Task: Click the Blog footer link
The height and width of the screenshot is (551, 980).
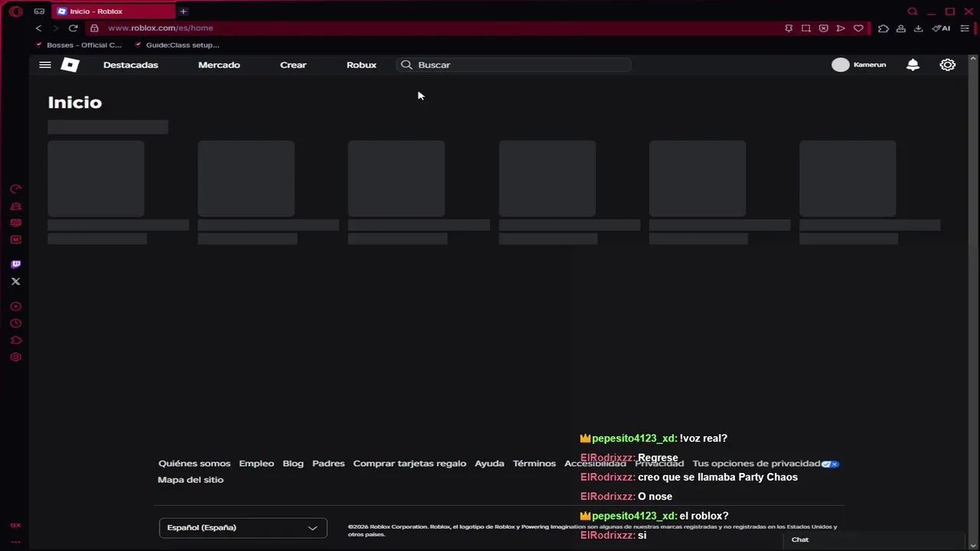Action: 293,464
